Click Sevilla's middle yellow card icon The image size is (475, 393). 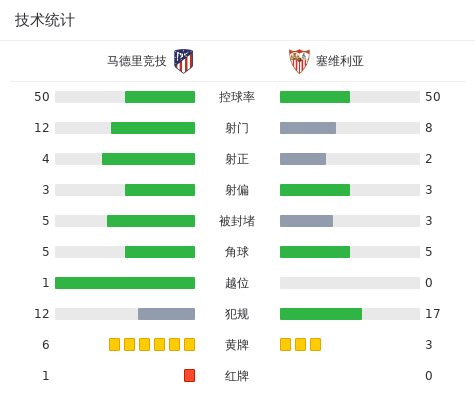point(300,344)
